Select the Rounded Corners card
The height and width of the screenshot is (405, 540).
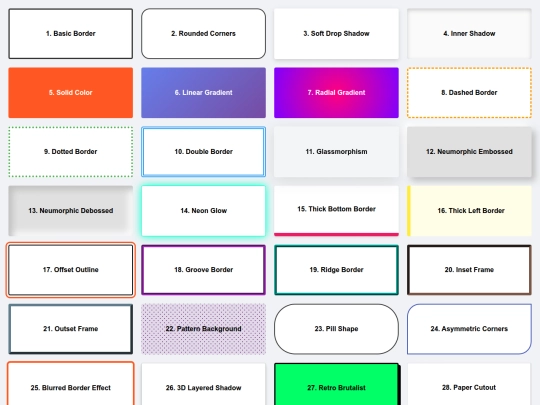click(x=204, y=34)
